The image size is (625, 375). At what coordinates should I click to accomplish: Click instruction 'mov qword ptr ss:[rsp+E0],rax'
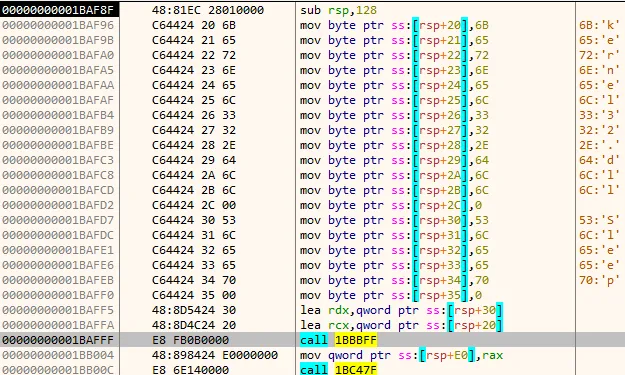[401, 355]
